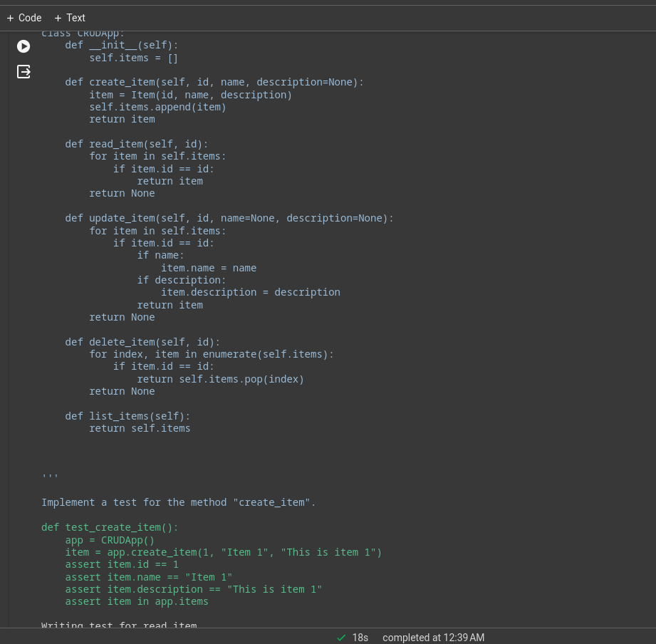Place cursor on "def delete_item" line
656x644 pixels.
coord(142,342)
